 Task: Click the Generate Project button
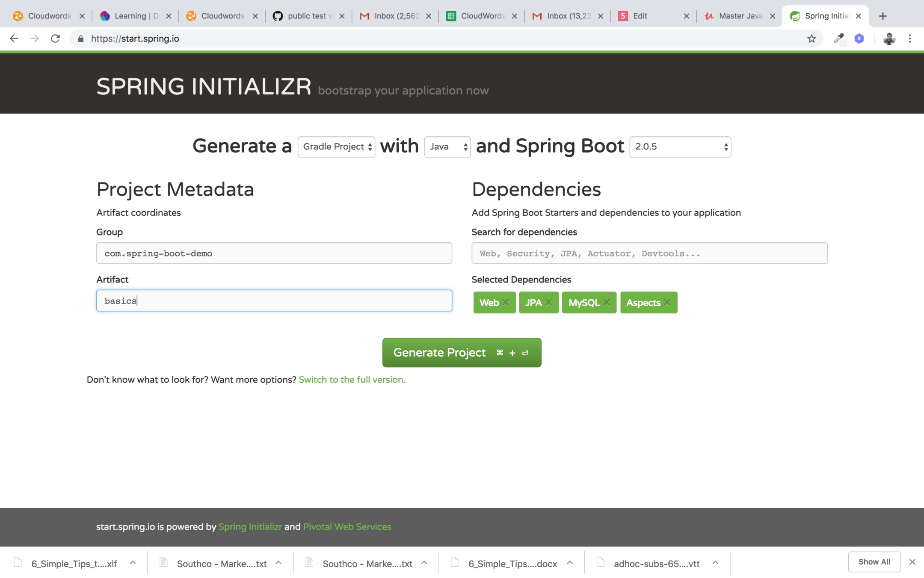(462, 352)
